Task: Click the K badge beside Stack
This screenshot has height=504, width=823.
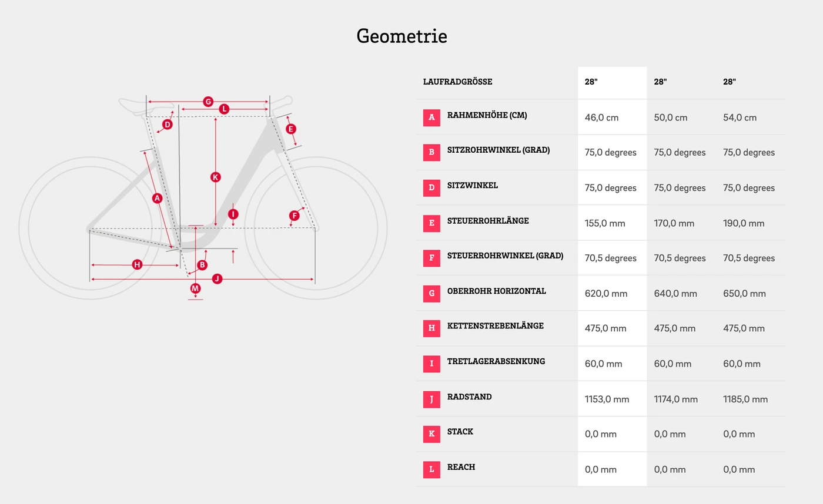Action: [431, 434]
